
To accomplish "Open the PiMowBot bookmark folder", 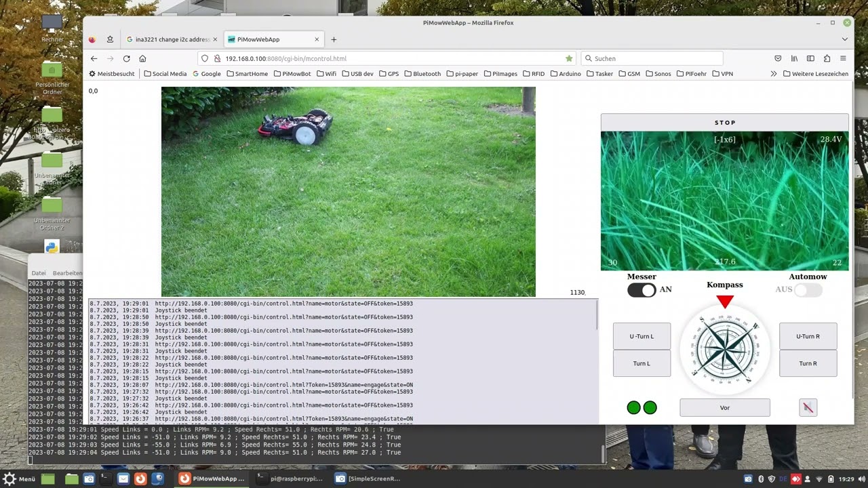I will coord(292,73).
